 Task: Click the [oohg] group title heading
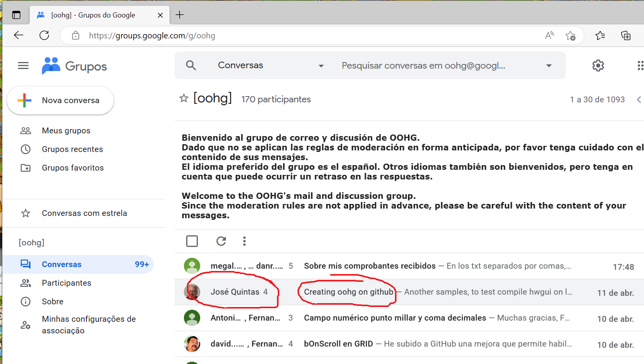pos(213,98)
